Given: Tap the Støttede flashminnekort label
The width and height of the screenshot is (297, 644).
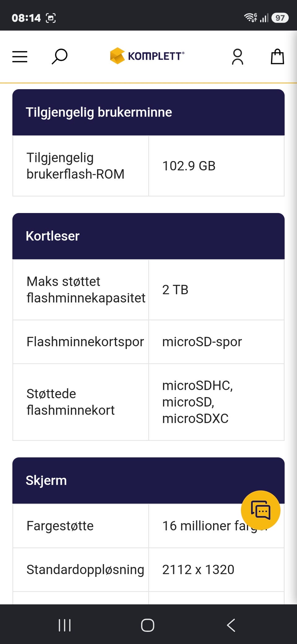Looking at the screenshot, I should tap(71, 402).
